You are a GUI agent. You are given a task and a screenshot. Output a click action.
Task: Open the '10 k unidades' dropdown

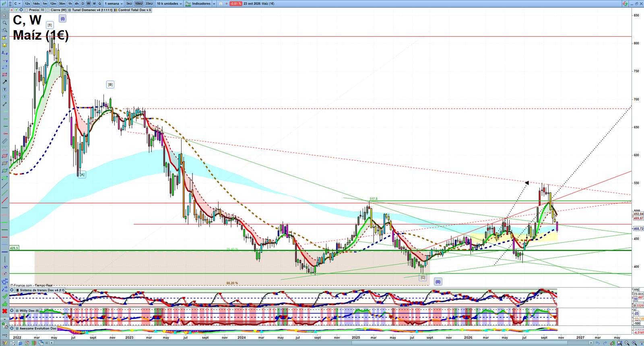click(x=169, y=4)
